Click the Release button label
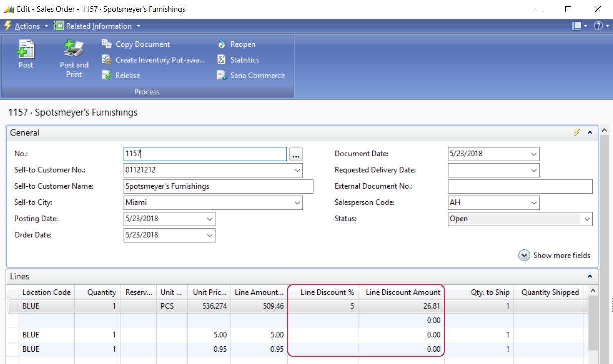 point(128,75)
